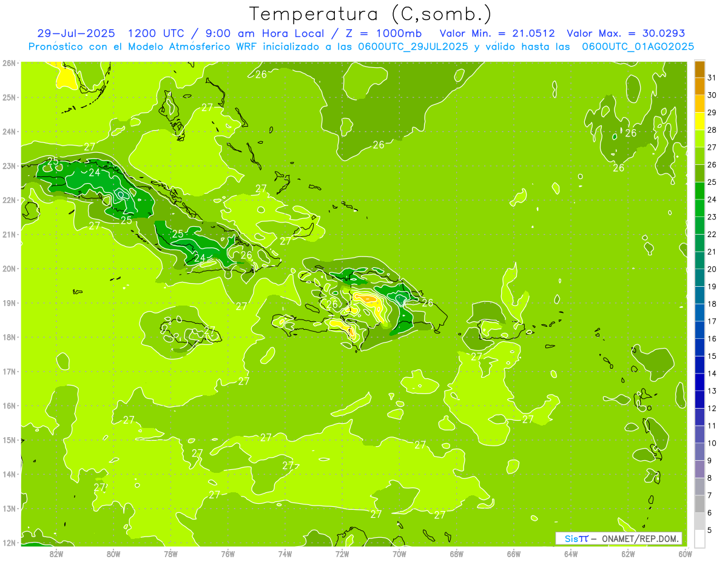This screenshot has width=728, height=562.
Task: Click the '80W' longitude axis label
Action: 113,554
